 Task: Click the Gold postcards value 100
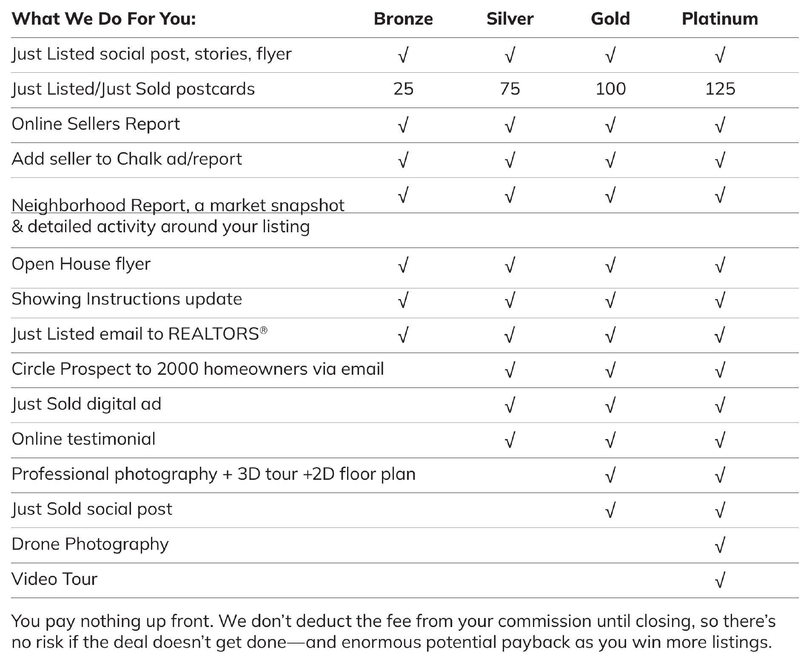(x=610, y=89)
